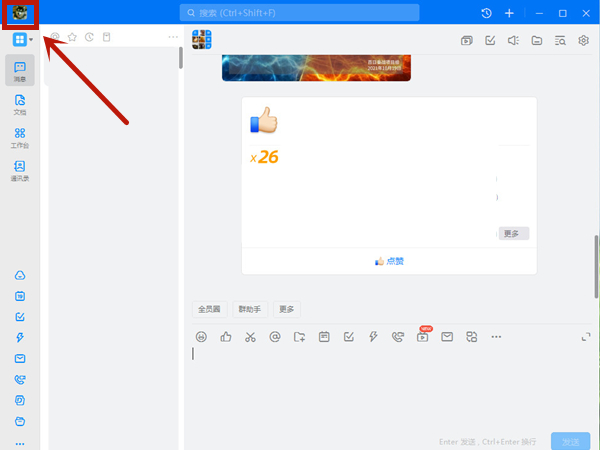Insert an @ mention
Viewport: 600px width, 450px height.
tap(275, 337)
